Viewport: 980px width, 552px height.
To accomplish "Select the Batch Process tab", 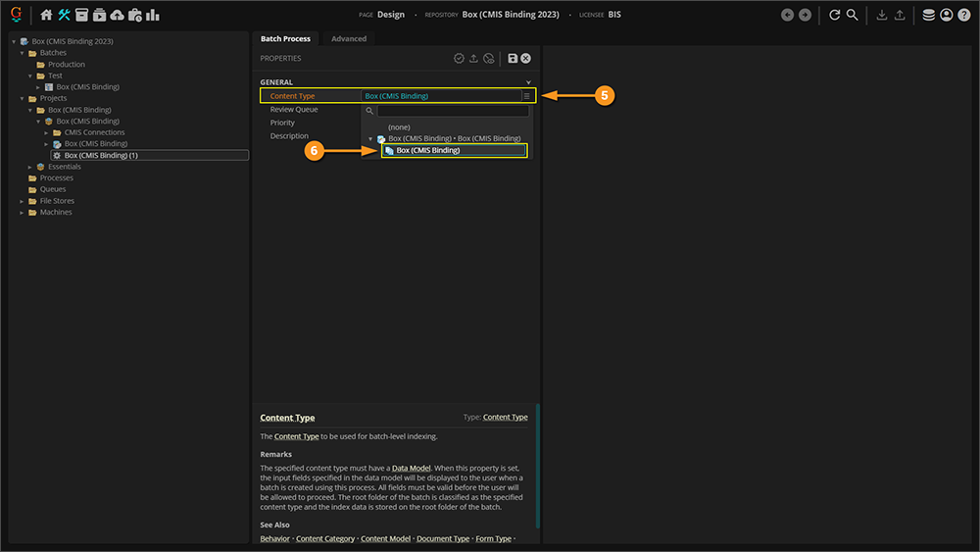I will [x=285, y=39].
